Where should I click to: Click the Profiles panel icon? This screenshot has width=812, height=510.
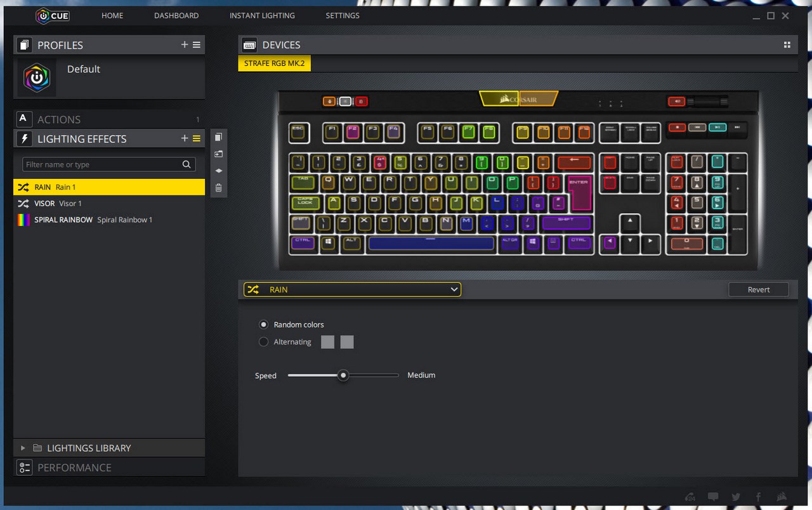tap(24, 45)
